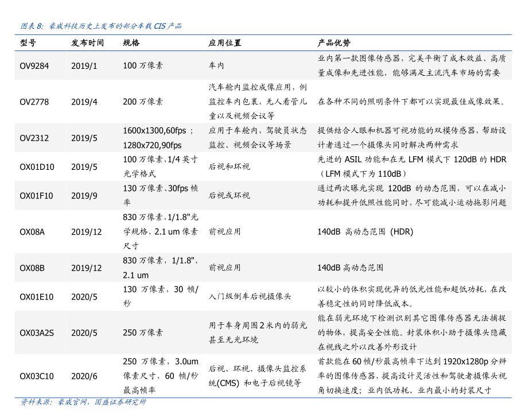This screenshot has height=420, width=525.
Task: Click the application text 统(CMS) 和电子后视镜等
Action: tap(255, 383)
